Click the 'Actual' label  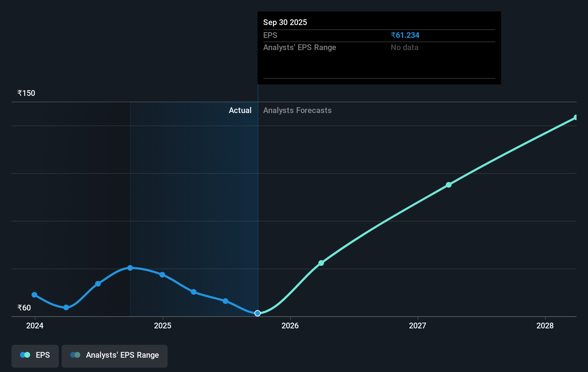click(240, 111)
